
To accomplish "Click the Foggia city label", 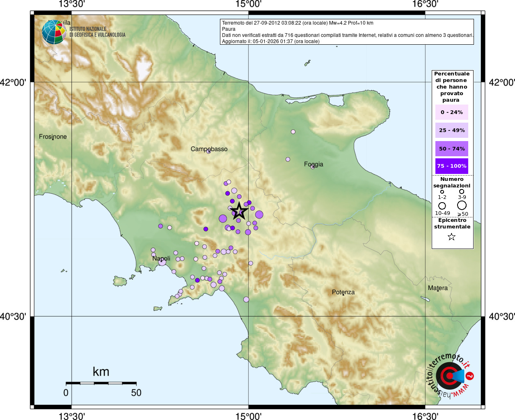I will tap(314, 164).
